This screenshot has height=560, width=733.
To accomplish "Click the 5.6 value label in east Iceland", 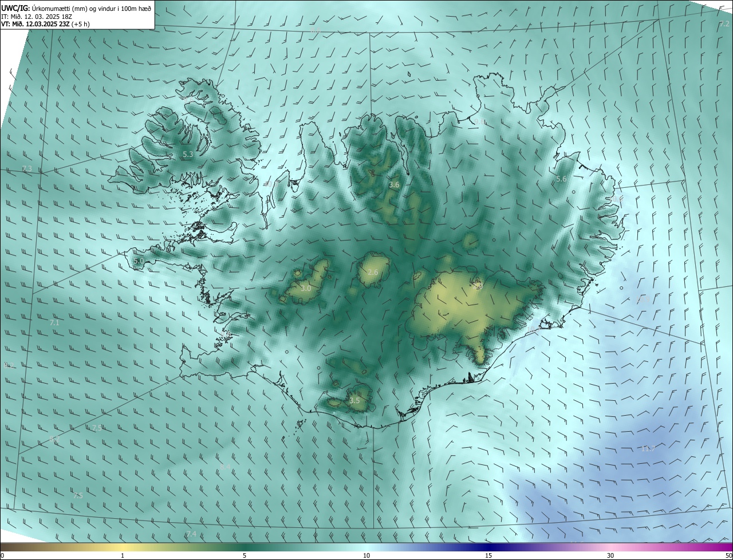I will coord(561,179).
